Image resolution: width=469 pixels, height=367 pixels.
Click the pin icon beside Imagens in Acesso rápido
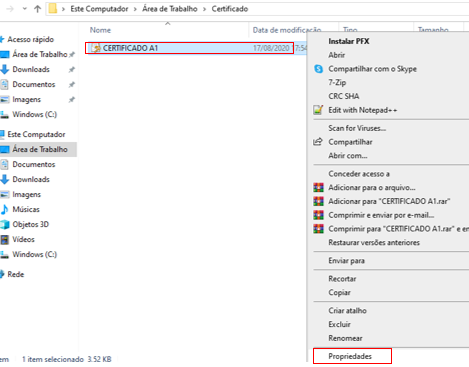pos(71,100)
